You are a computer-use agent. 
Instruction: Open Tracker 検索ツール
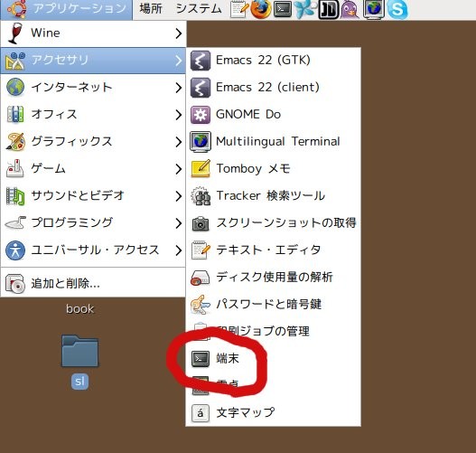point(273,195)
